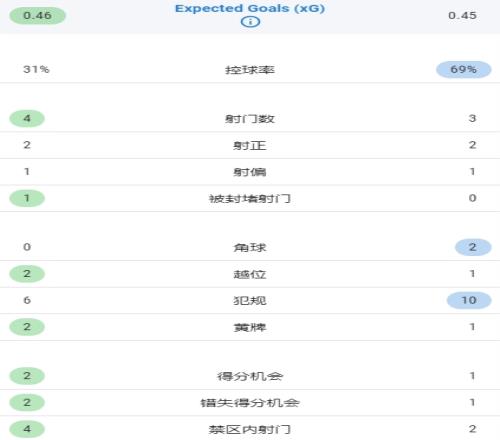Image resolution: width=500 pixels, height=440 pixels.
Task: Click away 黄牌 value 1
Action: 472,327
